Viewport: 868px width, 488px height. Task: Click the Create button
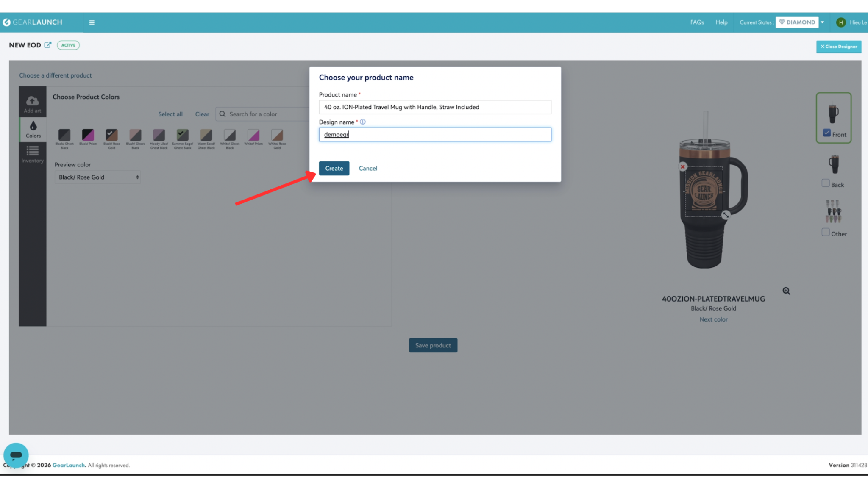334,168
